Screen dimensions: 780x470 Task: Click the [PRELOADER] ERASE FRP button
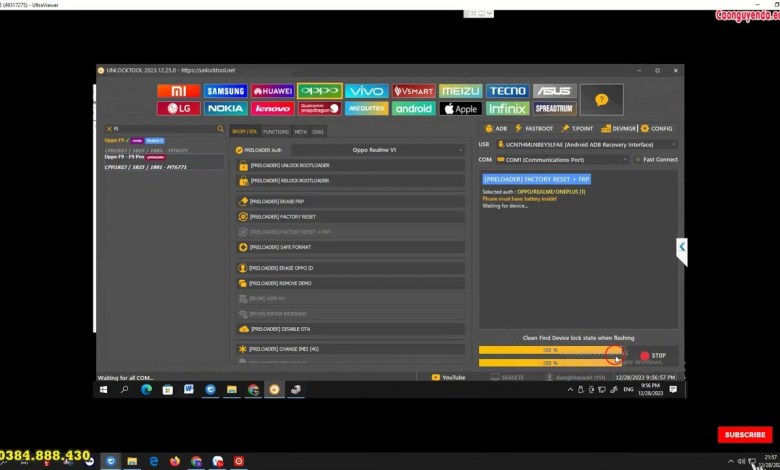click(x=351, y=201)
